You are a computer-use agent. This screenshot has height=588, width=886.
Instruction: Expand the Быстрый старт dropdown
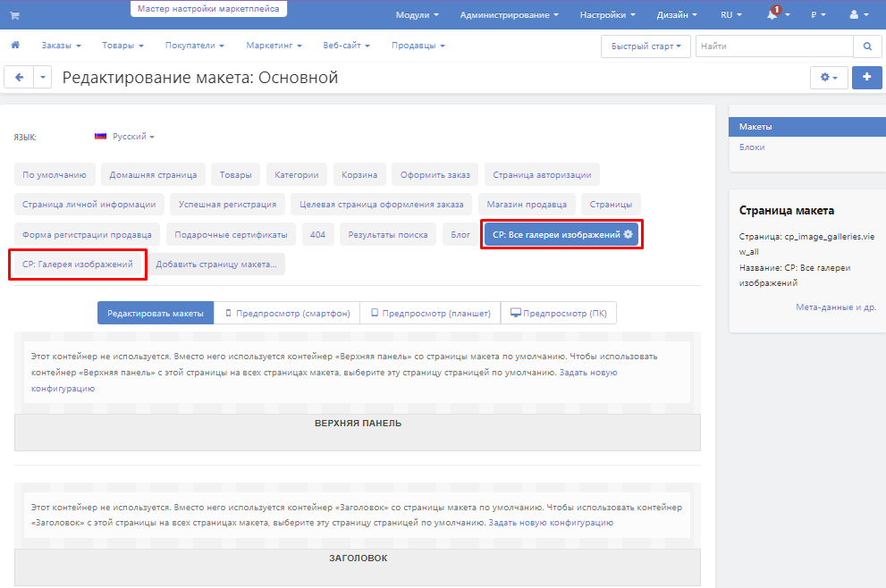[x=646, y=46]
